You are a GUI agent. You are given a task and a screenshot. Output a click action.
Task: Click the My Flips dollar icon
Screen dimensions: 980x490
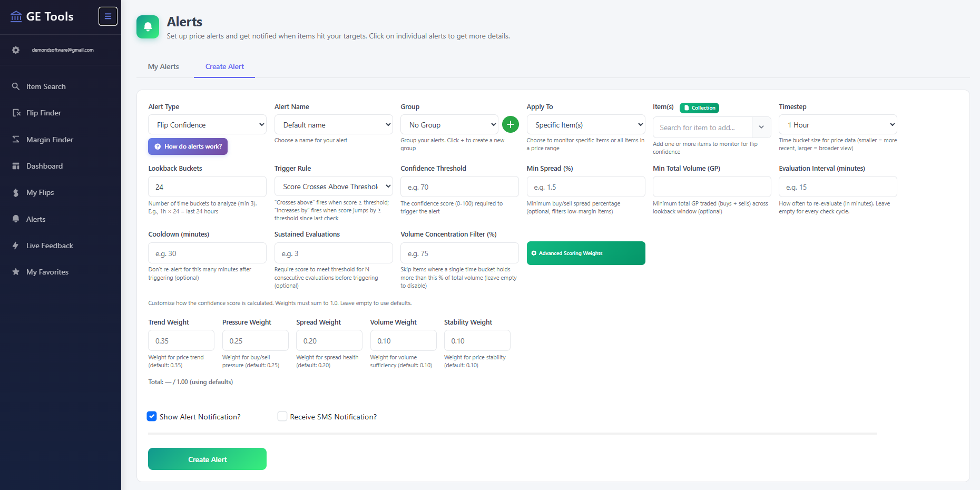(16, 192)
